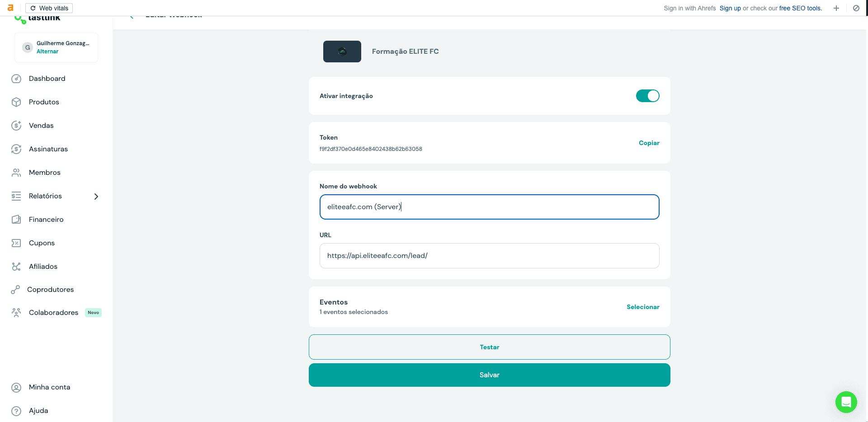Image resolution: width=868 pixels, height=422 pixels.
Task: Click the Testar button
Action: (x=489, y=347)
